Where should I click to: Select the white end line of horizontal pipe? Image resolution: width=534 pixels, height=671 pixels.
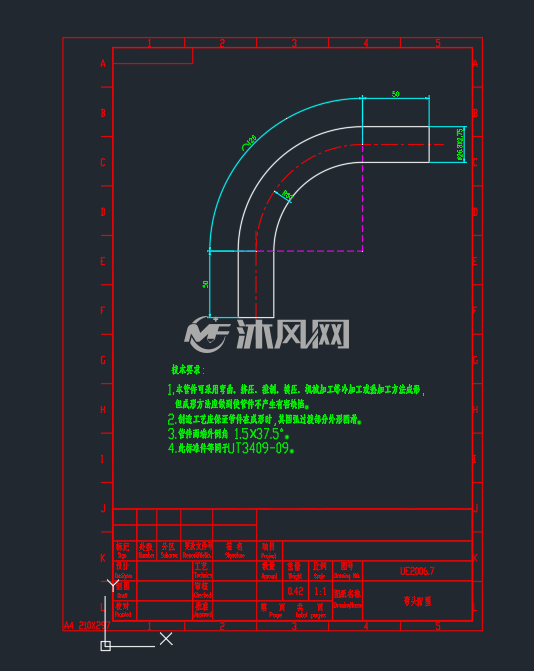(x=429, y=144)
